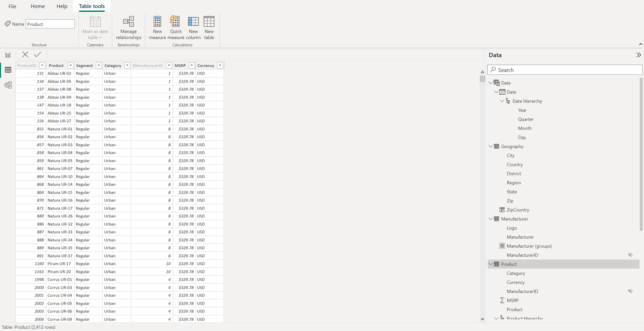This screenshot has height=331, width=644.
Task: Click the sigma icon beside MSRP
Action: (502, 300)
